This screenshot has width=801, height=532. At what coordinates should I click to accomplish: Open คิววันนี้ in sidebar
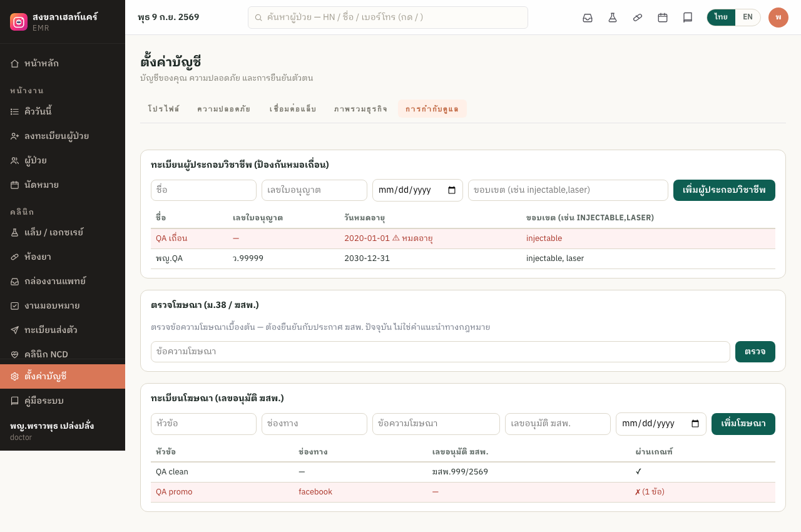coord(63,111)
